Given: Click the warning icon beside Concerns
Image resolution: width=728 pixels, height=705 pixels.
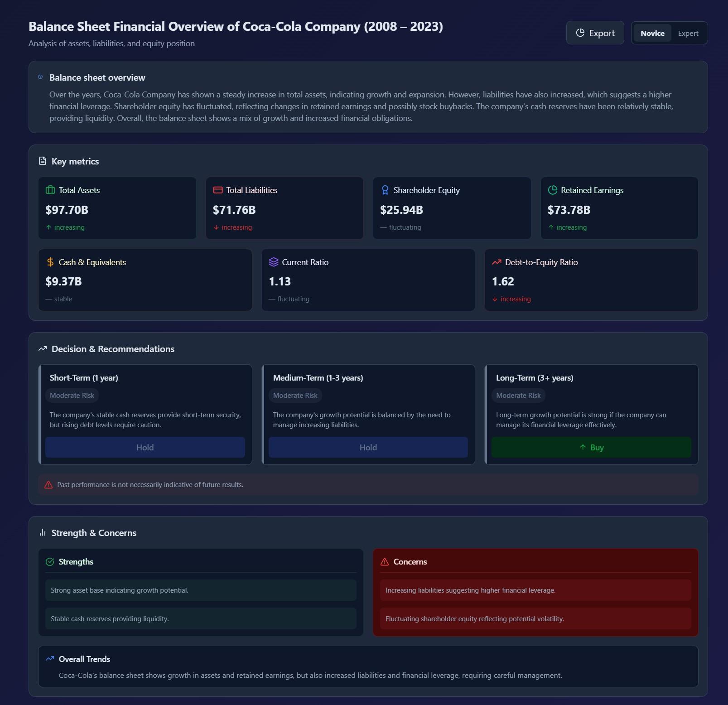Looking at the screenshot, I should [x=385, y=562].
